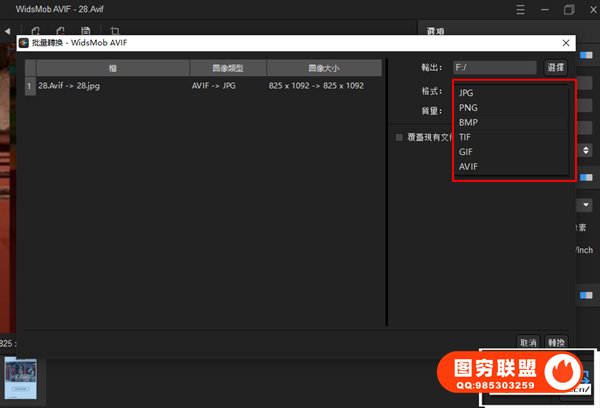Pick BMP in the format dropdown
Image resolution: width=600 pixels, height=408 pixels.
pos(468,122)
